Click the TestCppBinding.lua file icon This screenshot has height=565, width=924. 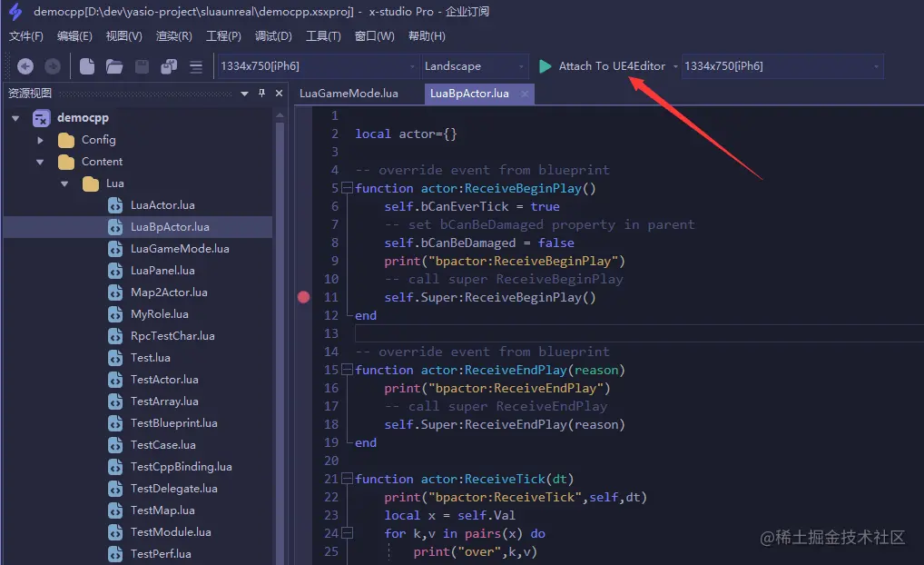point(115,467)
